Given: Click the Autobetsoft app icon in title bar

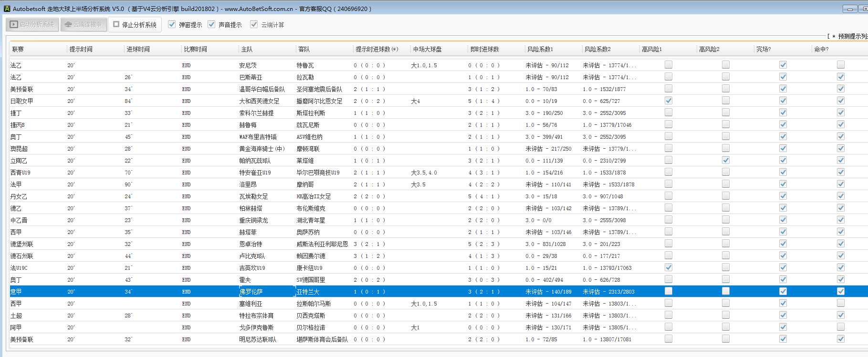Looking at the screenshot, I should pyautogui.click(x=7, y=9).
